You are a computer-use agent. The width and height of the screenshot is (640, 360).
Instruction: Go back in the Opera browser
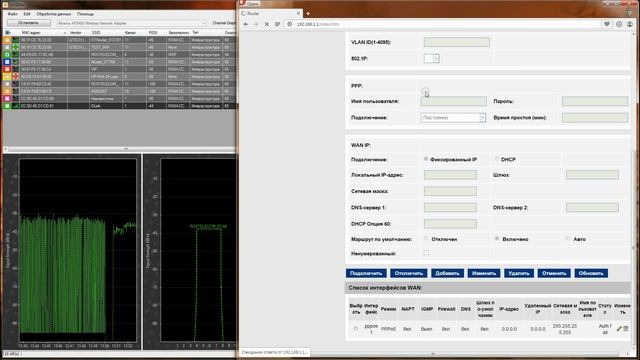point(246,24)
